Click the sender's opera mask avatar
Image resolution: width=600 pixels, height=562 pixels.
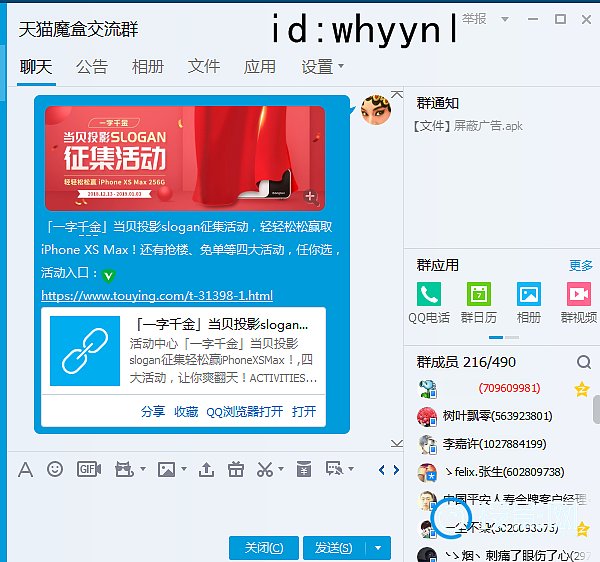pyautogui.click(x=375, y=110)
